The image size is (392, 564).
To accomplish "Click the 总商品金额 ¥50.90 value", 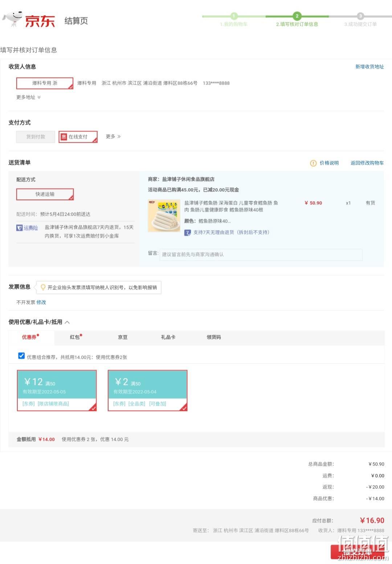I will pos(376,464).
